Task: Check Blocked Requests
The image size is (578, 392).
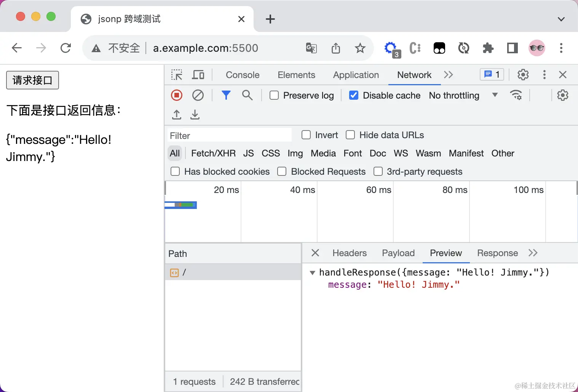Action: (x=282, y=171)
